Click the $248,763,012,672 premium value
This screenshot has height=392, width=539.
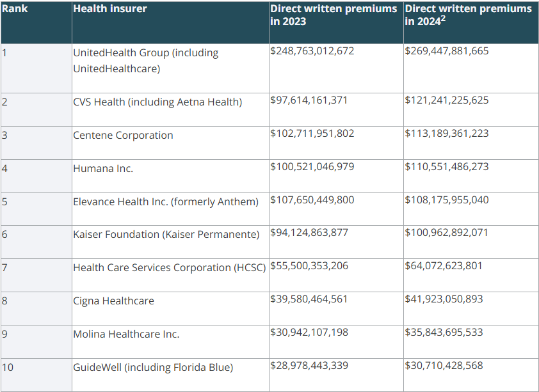click(312, 51)
